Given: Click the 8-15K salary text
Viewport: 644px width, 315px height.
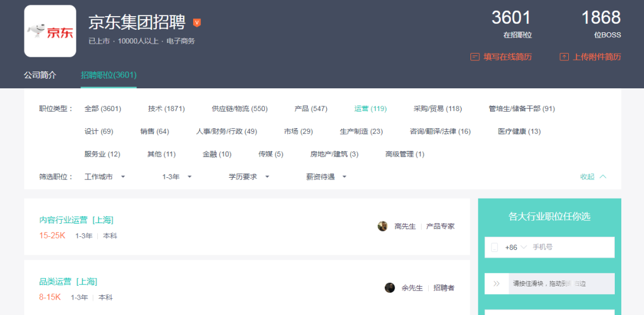Looking at the screenshot, I should tap(49, 297).
